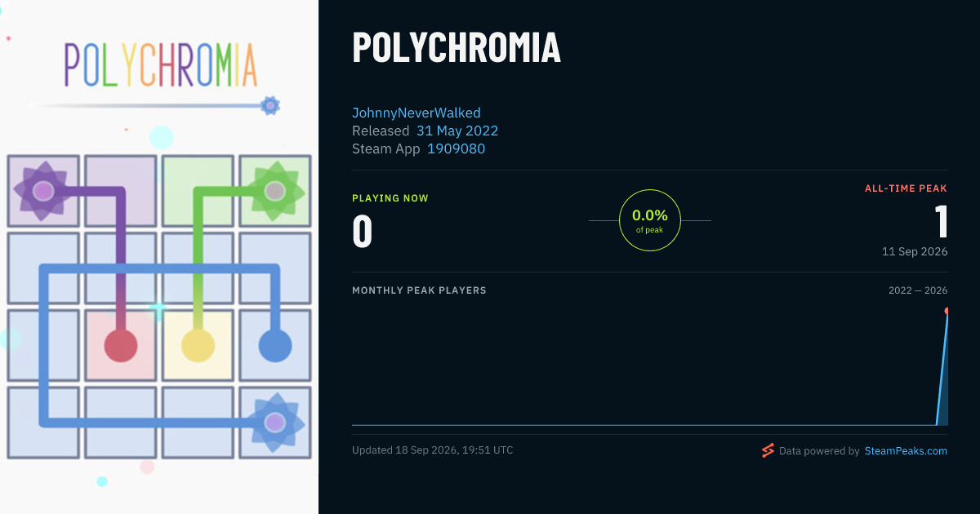Click the blue circle node

click(x=275, y=346)
